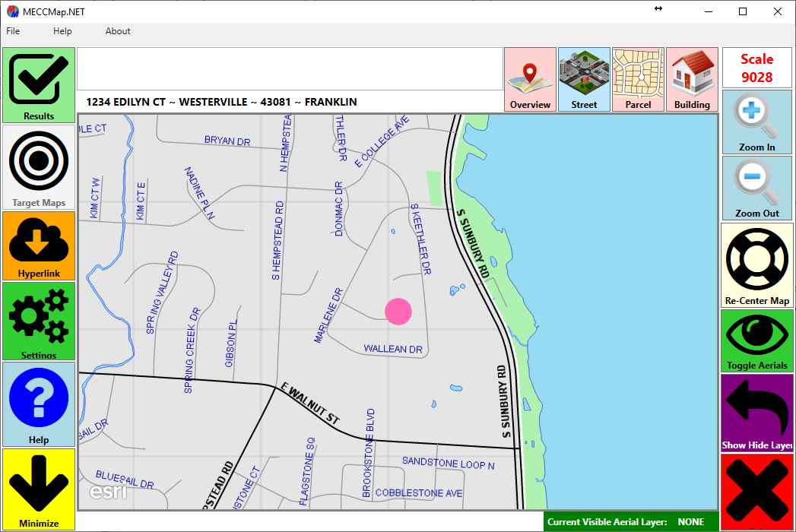Screen dimensions: 796x532
Task: Select the Building map view
Action: pos(692,80)
